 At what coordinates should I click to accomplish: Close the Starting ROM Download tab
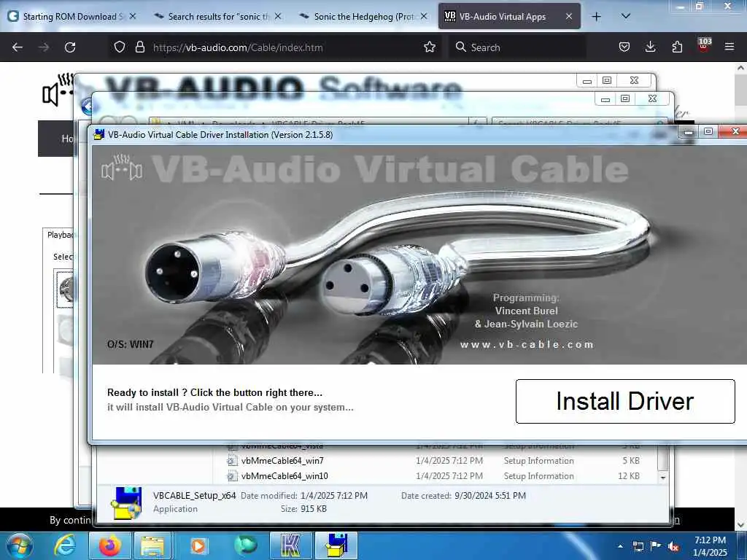click(x=133, y=17)
